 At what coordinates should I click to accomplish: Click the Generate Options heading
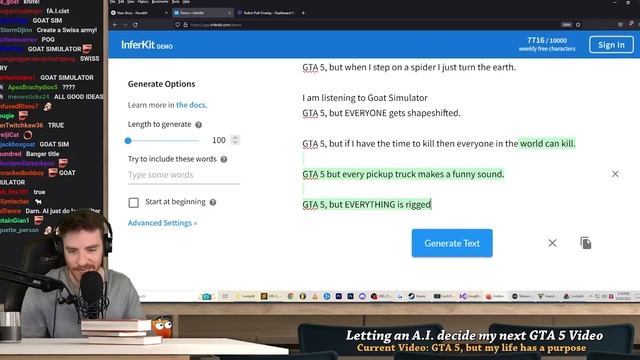(x=162, y=84)
